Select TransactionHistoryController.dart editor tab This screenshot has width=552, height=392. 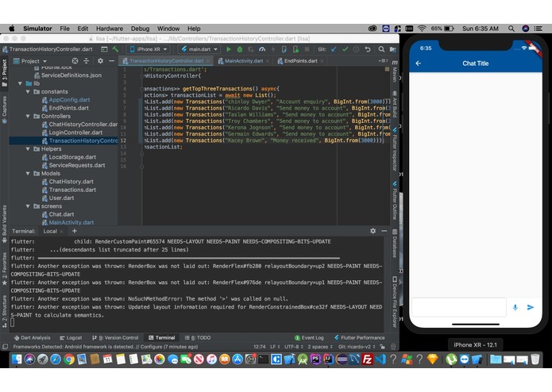point(166,61)
